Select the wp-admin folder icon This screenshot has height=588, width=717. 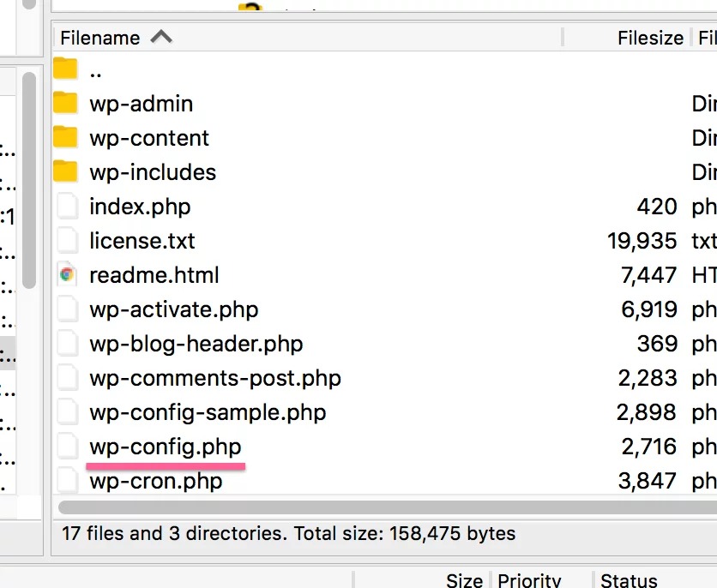click(x=65, y=103)
